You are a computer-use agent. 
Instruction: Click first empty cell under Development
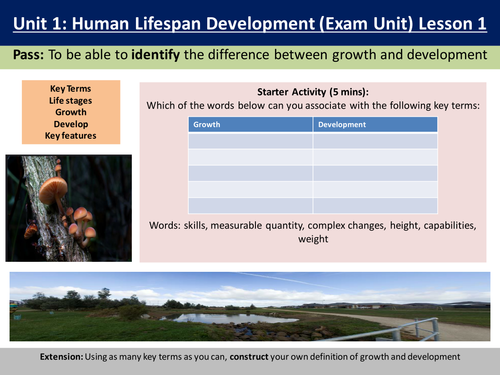pyautogui.click(x=375, y=141)
